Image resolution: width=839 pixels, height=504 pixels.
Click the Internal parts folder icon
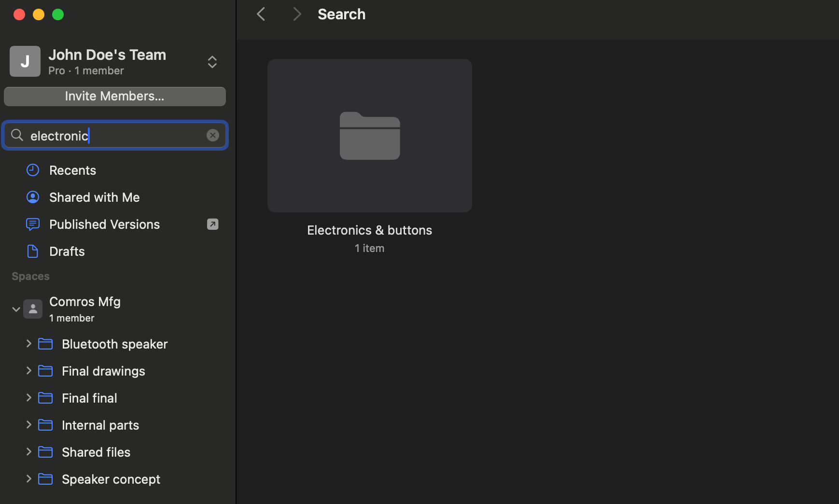click(45, 425)
